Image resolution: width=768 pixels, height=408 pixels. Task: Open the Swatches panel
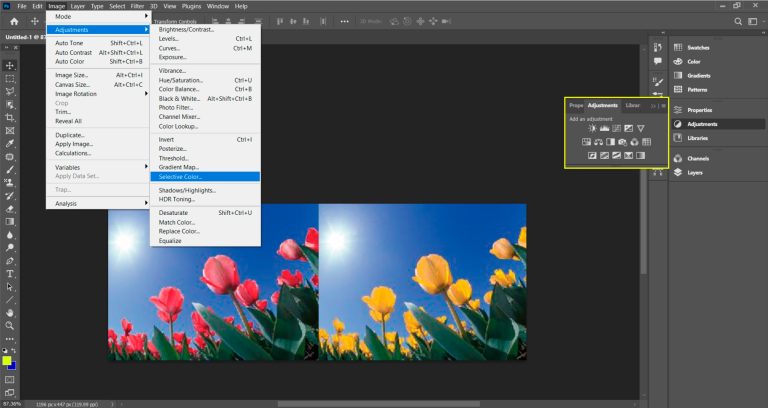(699, 47)
